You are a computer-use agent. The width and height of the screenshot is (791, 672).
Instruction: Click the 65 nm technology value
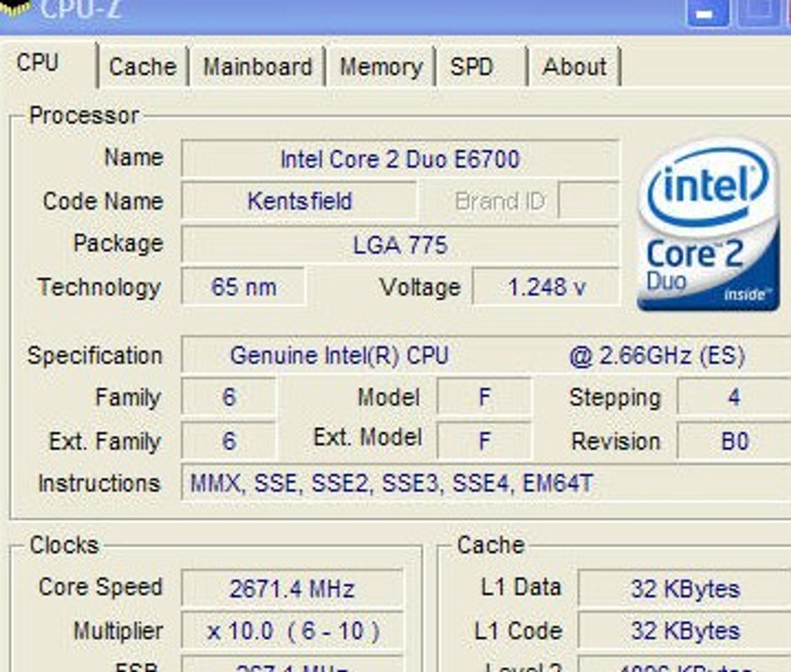pos(243,287)
